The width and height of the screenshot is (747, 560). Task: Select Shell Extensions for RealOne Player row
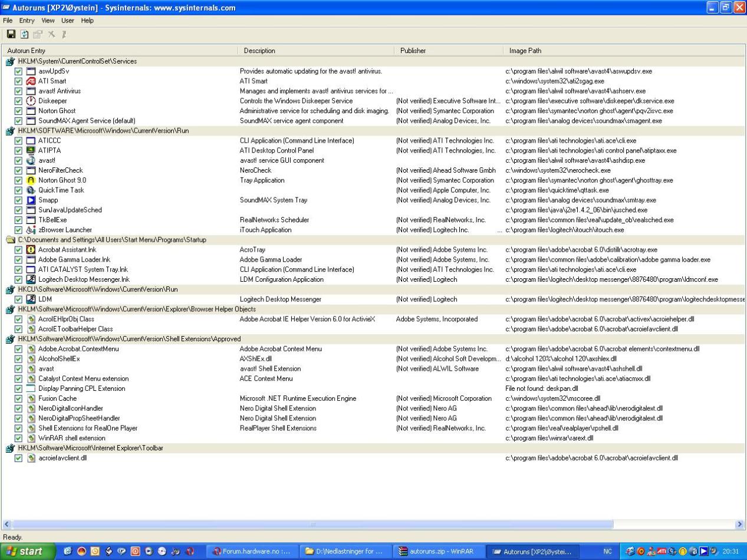click(374, 428)
